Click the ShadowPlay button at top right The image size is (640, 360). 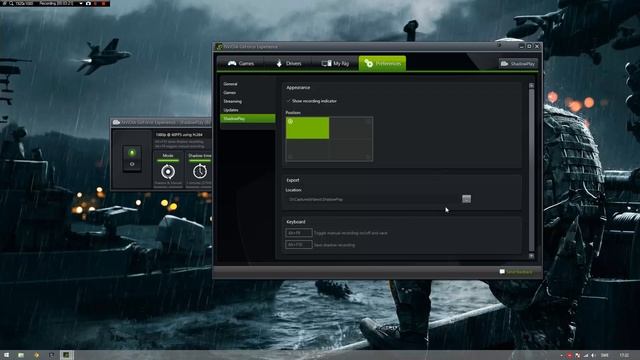[x=518, y=64]
